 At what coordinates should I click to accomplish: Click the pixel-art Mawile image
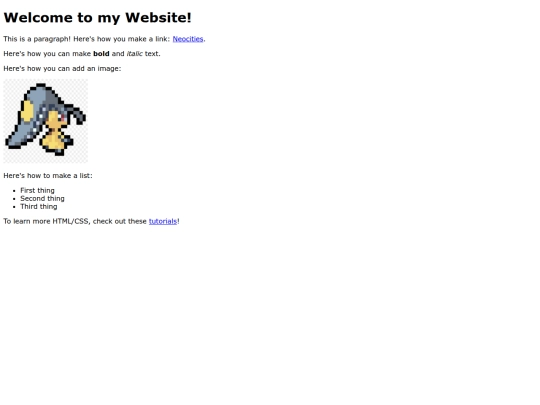click(45, 121)
